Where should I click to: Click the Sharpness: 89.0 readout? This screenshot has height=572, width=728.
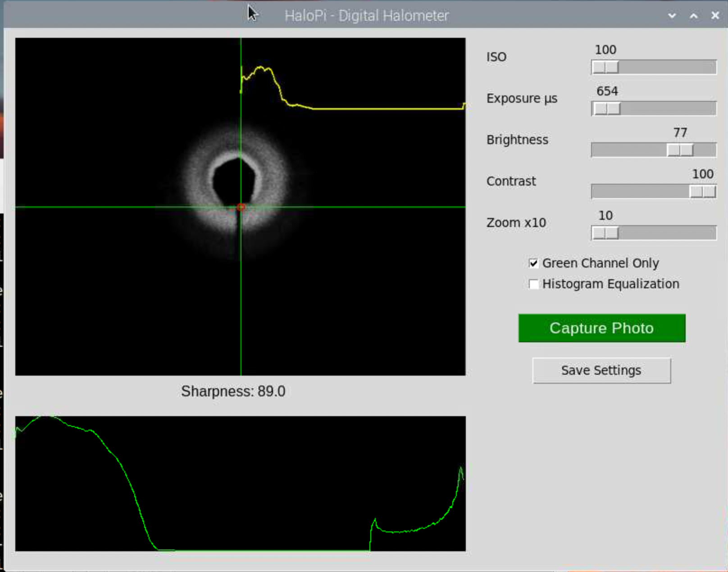point(233,391)
